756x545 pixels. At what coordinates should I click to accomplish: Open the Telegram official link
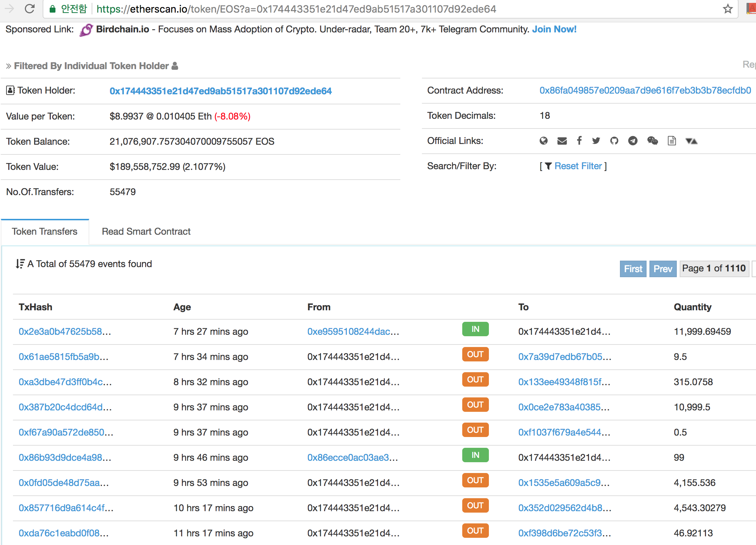click(x=633, y=141)
